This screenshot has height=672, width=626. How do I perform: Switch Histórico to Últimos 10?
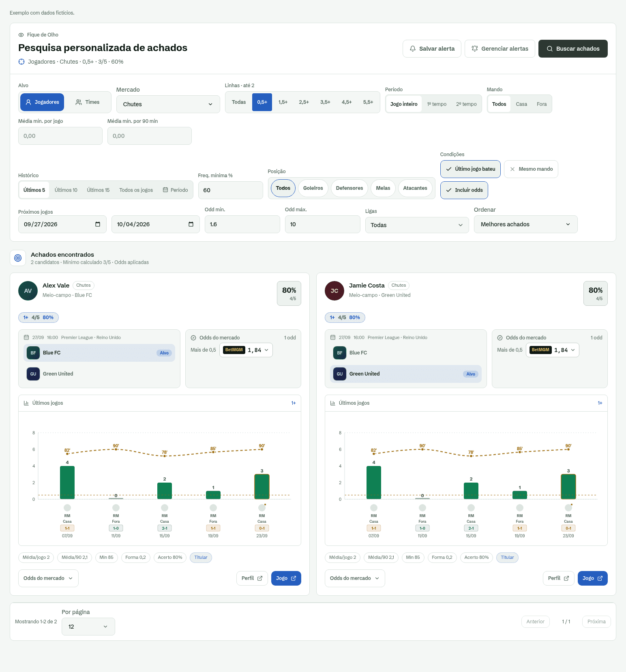click(x=66, y=190)
